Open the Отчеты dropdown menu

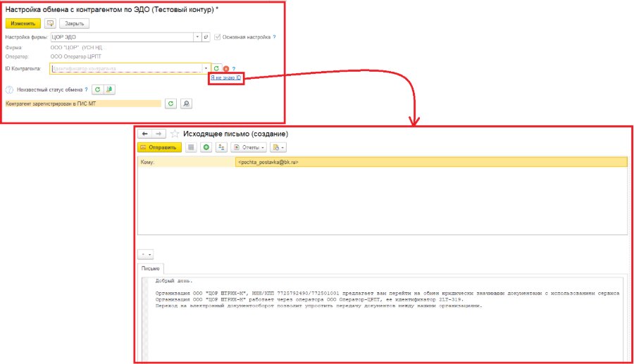click(249, 147)
